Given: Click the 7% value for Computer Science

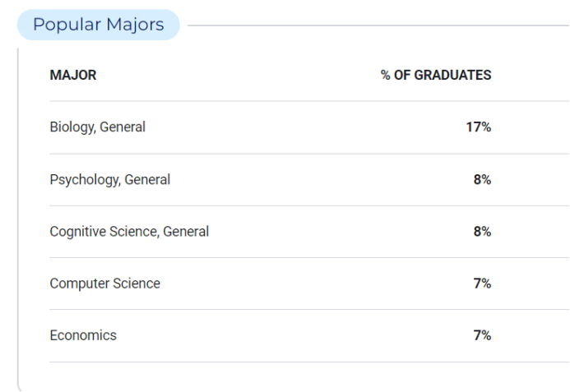Looking at the screenshot, I should [x=482, y=284].
